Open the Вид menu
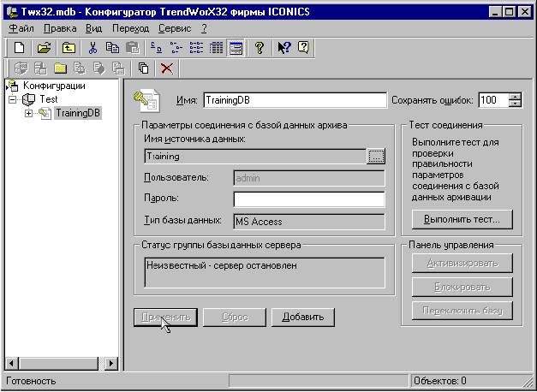Image resolution: width=537 pixels, height=392 pixels. (93, 28)
